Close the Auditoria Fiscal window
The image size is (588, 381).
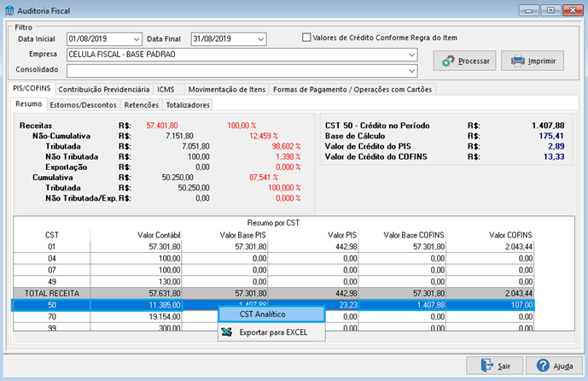click(573, 10)
